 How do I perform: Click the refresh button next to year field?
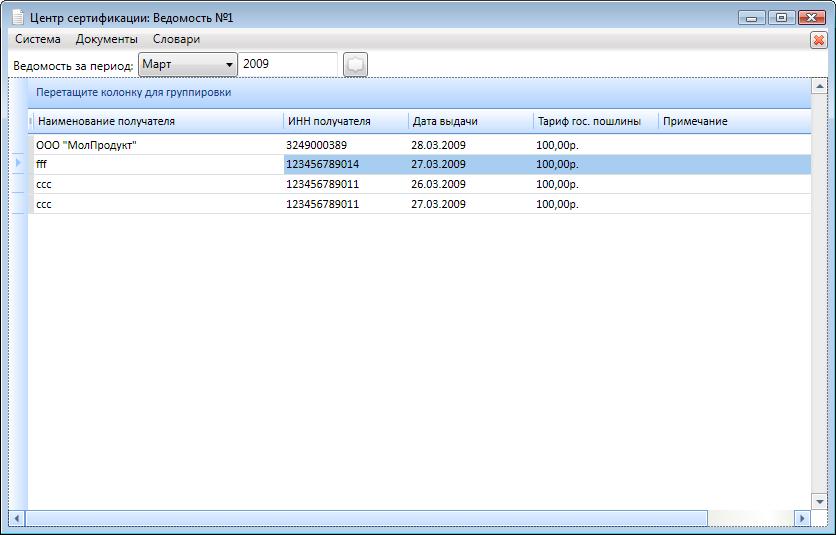point(355,65)
